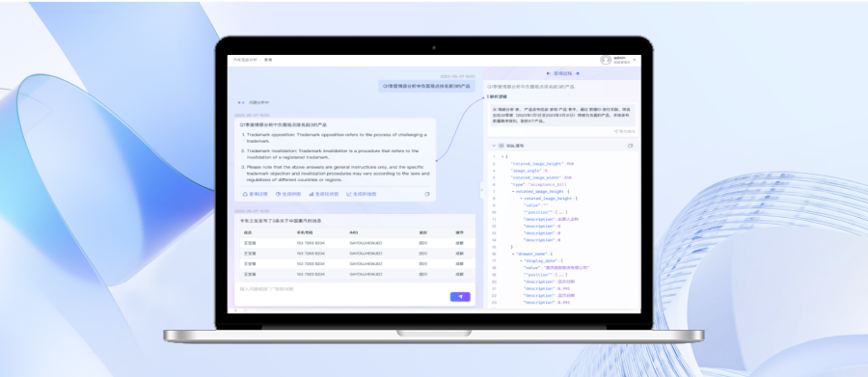868x377 pixels.
Task: Click the 查询过程 panel header tab
Action: click(x=562, y=73)
